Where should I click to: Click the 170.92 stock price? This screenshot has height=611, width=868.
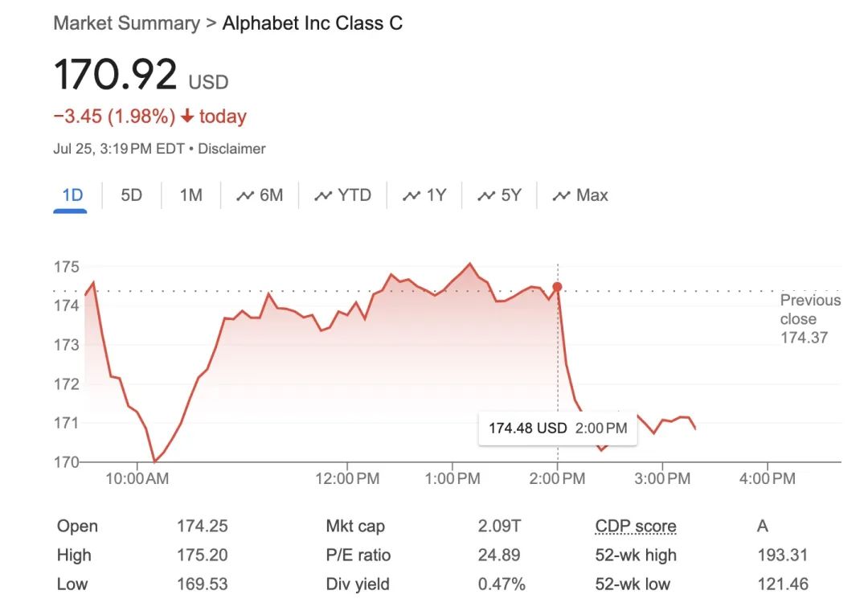[x=115, y=75]
